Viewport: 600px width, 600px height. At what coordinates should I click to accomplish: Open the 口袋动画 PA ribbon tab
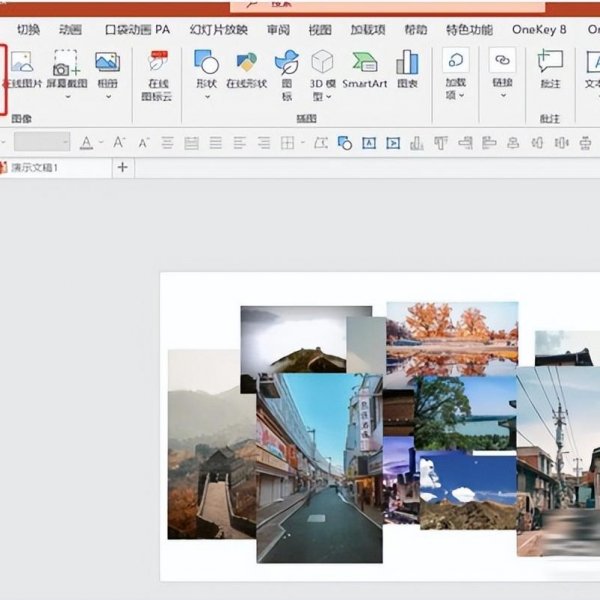[137, 29]
